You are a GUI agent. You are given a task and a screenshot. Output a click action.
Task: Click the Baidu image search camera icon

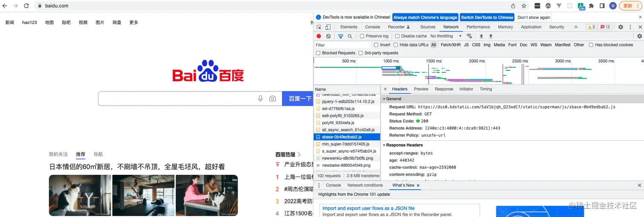pos(273,98)
